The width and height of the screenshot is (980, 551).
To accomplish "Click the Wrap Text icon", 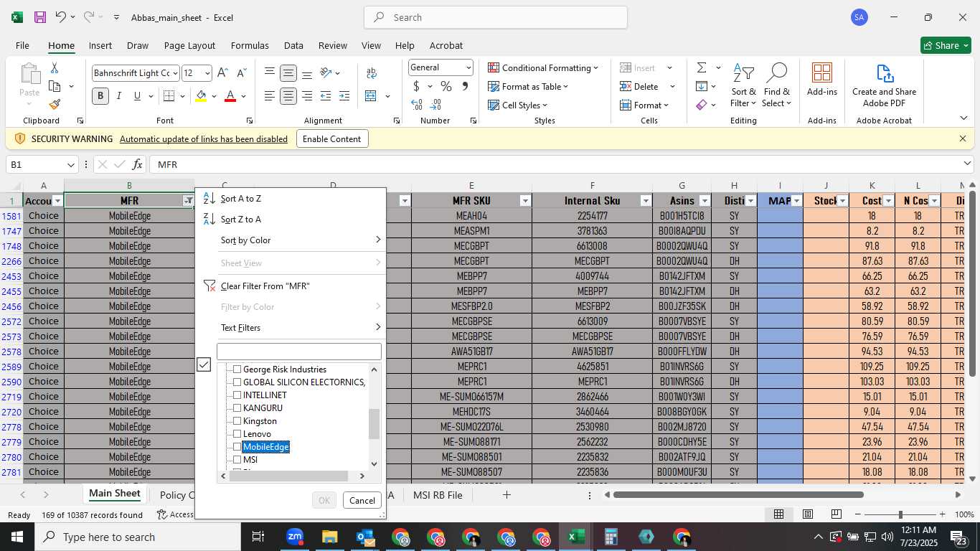I will [x=372, y=73].
